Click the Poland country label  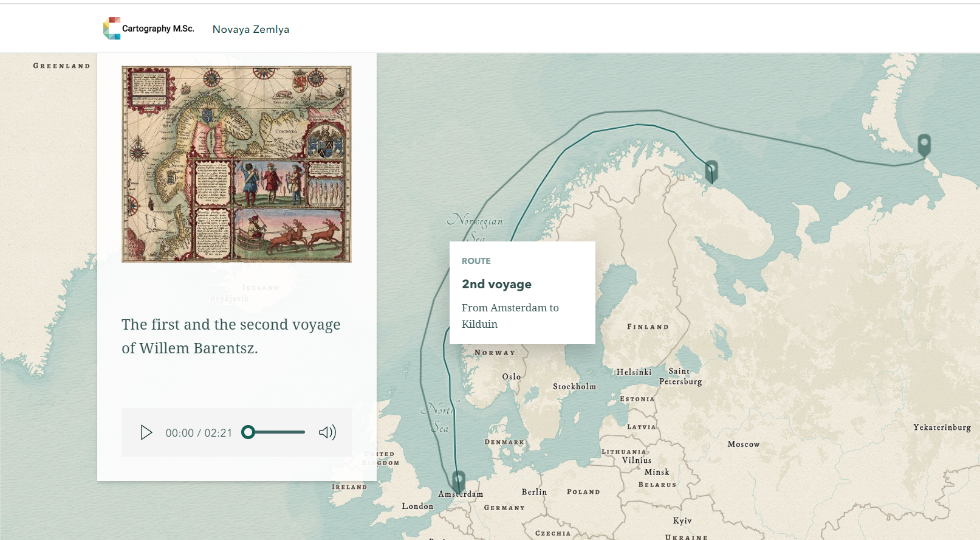(583, 491)
